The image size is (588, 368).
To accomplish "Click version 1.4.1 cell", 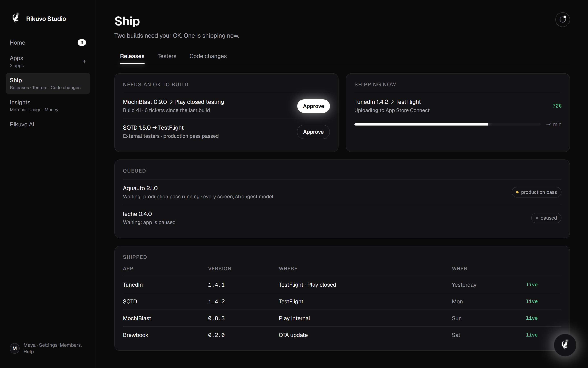I will [x=216, y=285].
